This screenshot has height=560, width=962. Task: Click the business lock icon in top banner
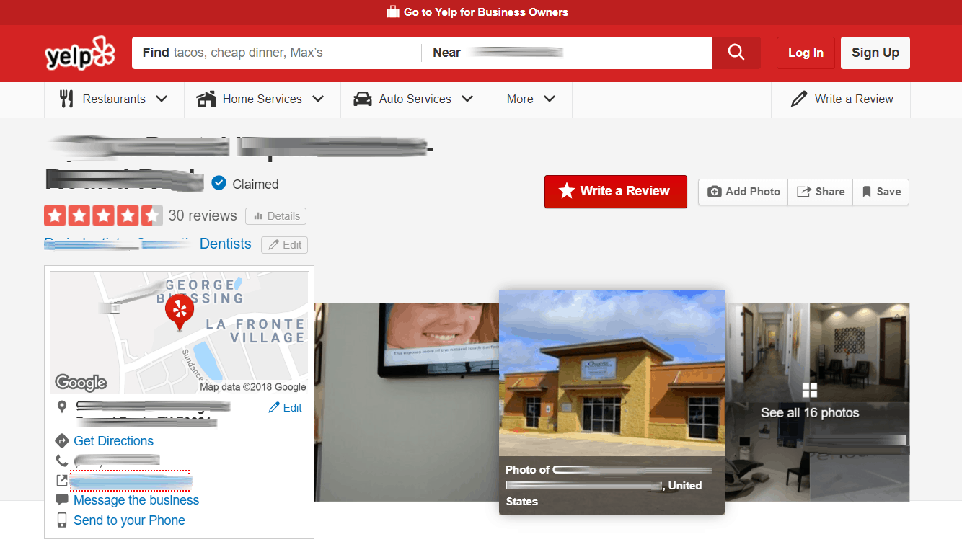[x=393, y=12]
